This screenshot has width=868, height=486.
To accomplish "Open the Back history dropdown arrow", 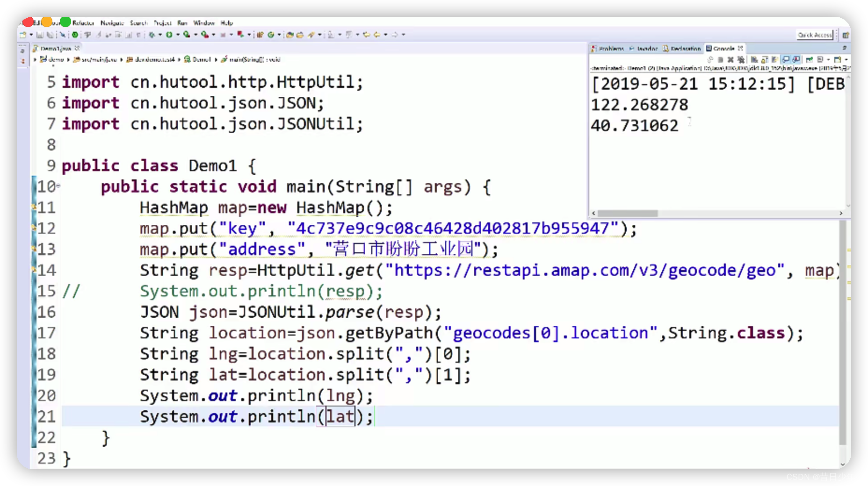I will pyautogui.click(x=385, y=35).
